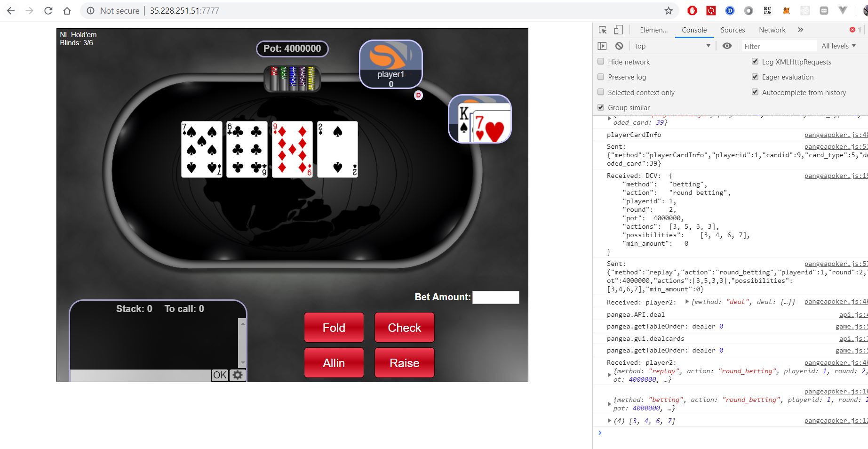Image resolution: width=868 pixels, height=449 pixels.
Task: Click the chat OK button
Action: (x=220, y=375)
